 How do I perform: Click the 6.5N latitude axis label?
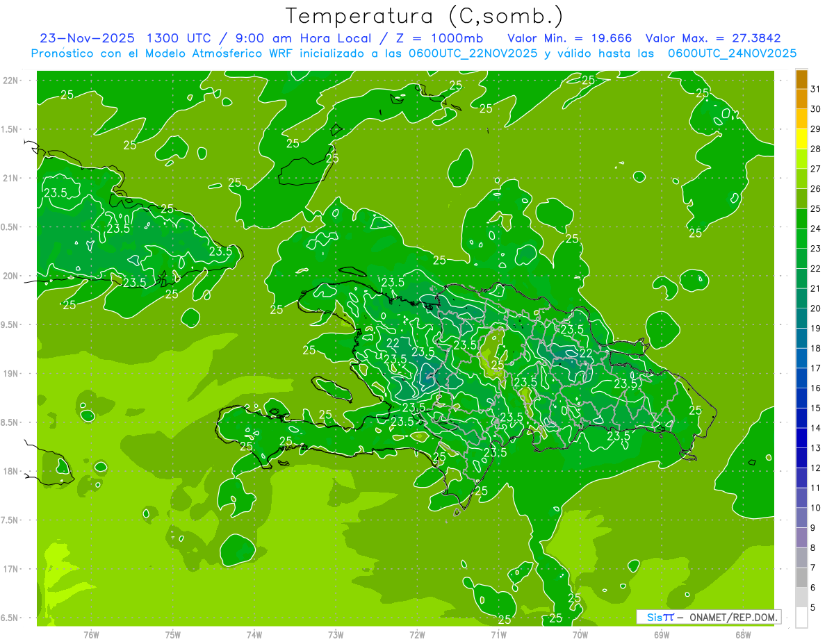[x=10, y=618]
